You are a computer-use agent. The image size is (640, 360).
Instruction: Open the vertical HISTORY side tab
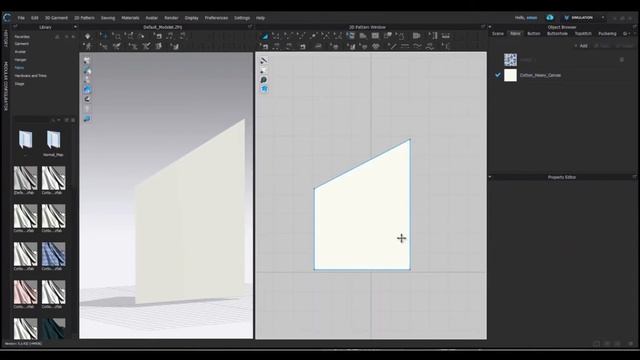coord(6,38)
